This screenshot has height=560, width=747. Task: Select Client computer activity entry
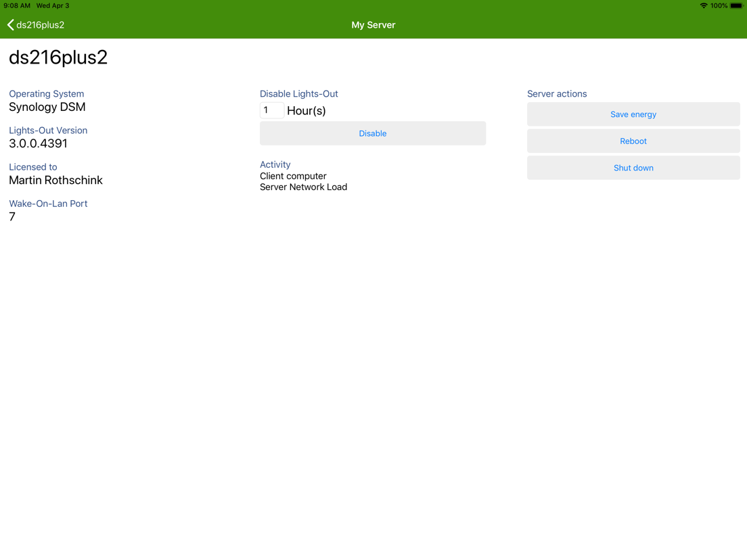(293, 176)
